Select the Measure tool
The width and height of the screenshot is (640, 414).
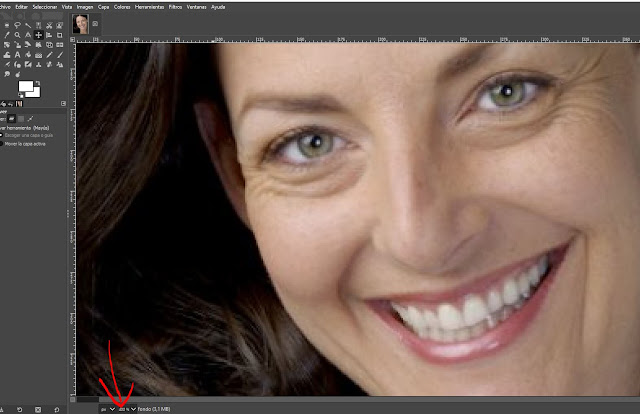click(x=28, y=35)
